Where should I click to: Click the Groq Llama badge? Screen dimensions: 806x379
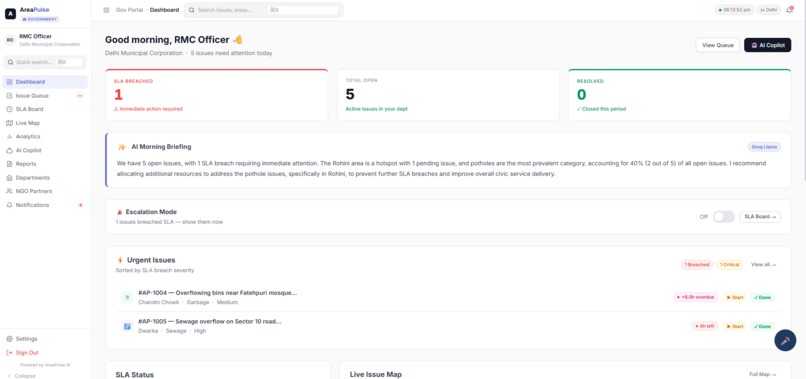(x=764, y=147)
